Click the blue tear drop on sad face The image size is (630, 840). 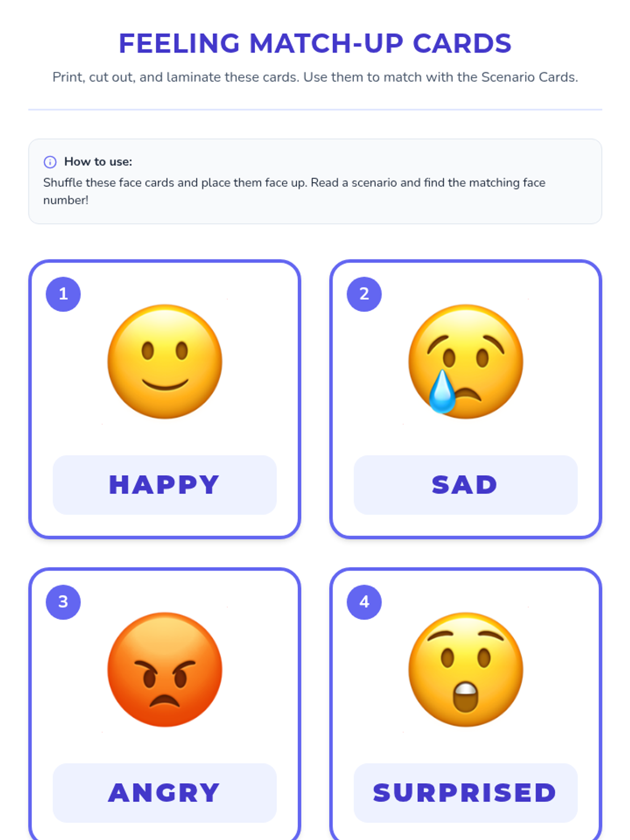coord(442,392)
